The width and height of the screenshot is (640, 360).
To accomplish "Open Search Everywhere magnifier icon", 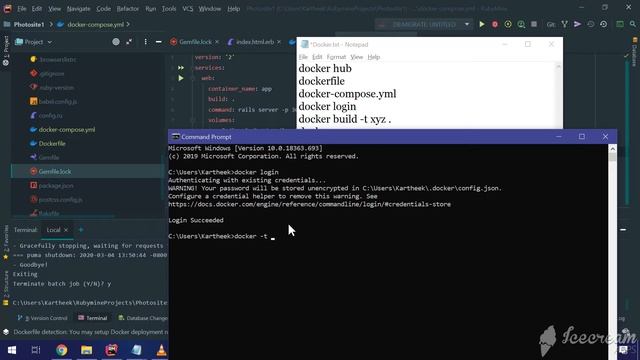I will tap(633, 24).
